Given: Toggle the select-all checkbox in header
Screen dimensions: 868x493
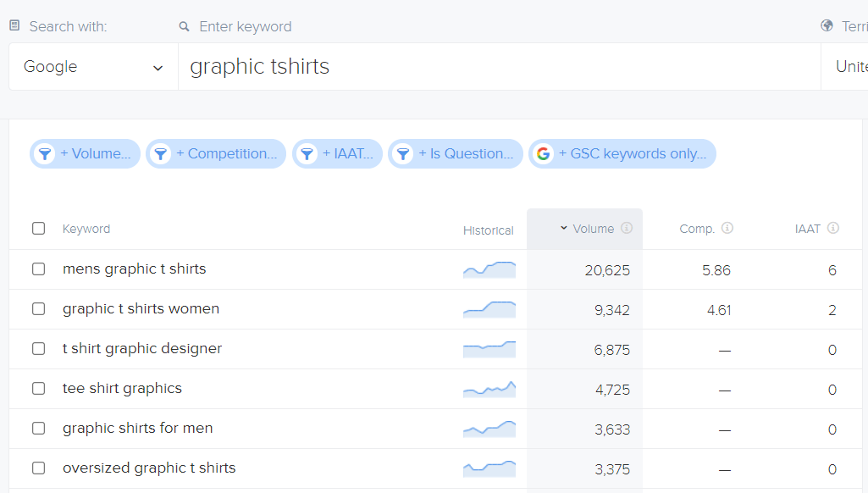Looking at the screenshot, I should pyautogui.click(x=38, y=229).
